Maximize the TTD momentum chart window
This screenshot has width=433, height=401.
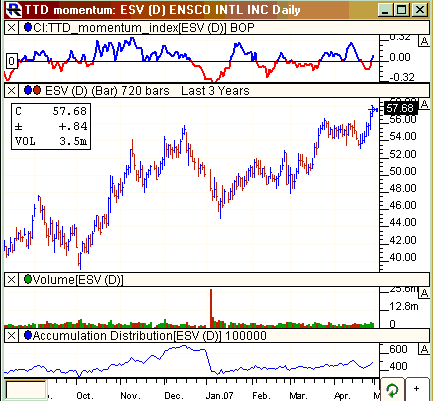tap(401, 10)
